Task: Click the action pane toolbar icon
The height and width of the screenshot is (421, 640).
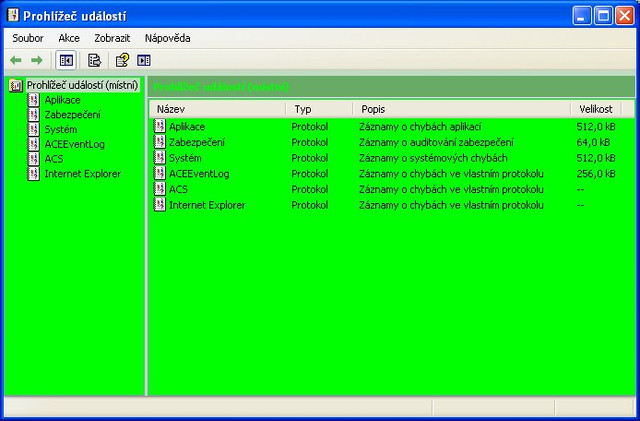Action: click(x=144, y=60)
